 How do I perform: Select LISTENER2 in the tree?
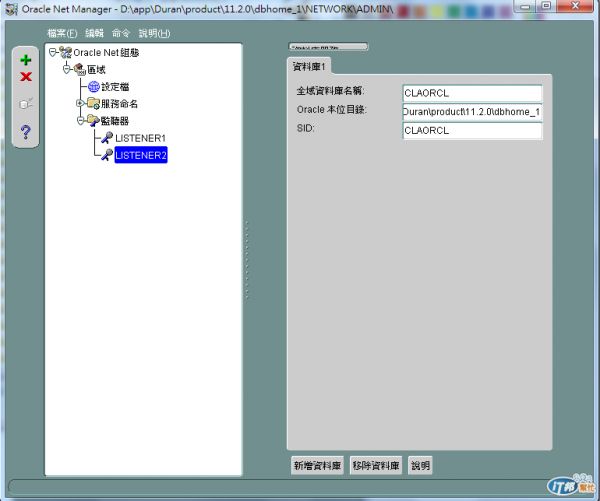[141, 155]
